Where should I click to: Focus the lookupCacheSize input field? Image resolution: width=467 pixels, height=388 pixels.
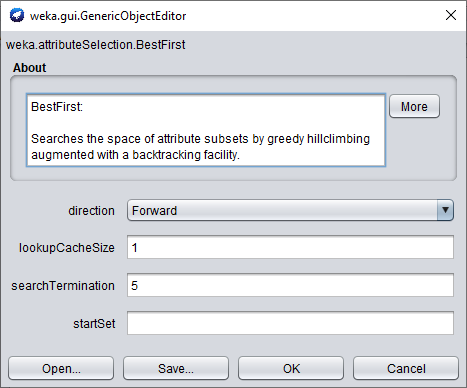point(290,247)
